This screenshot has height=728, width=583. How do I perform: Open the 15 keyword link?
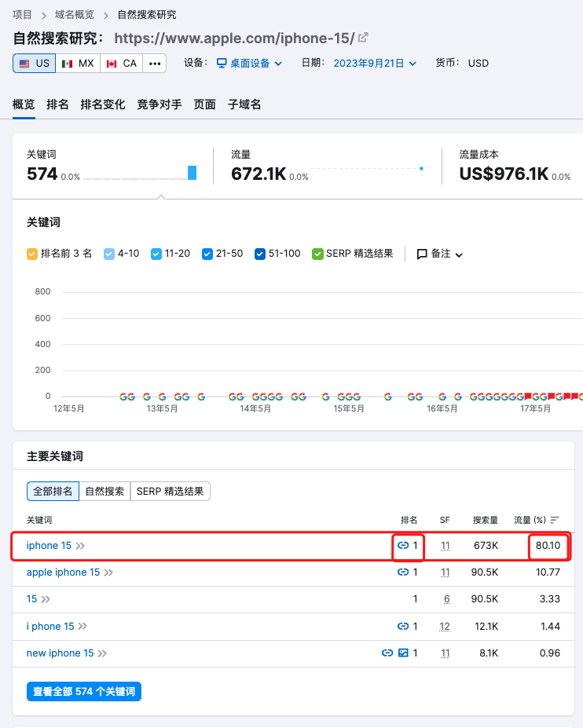(x=31, y=599)
